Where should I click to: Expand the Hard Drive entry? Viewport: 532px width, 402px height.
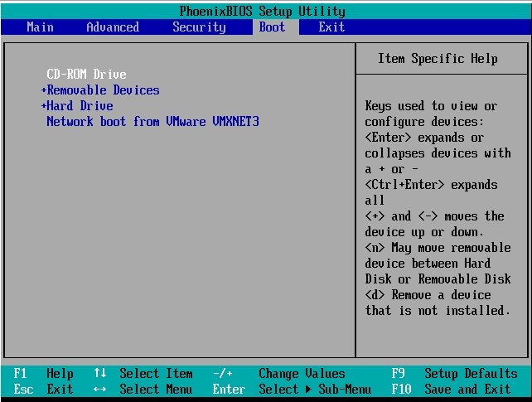(x=76, y=106)
